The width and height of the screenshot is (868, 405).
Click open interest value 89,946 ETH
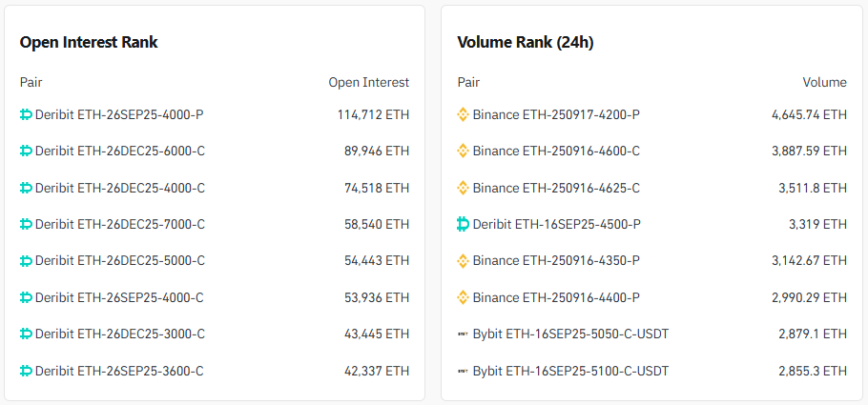tap(377, 151)
